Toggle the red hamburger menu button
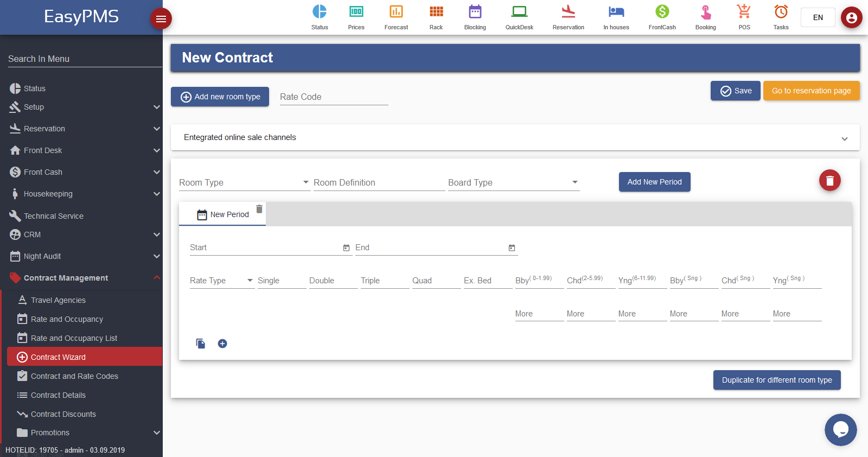Viewport: 868px width, 457px height. (161, 19)
